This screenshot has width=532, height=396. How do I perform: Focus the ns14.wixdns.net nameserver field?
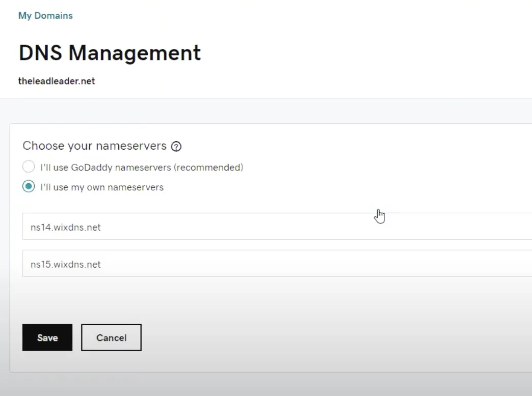tap(277, 227)
